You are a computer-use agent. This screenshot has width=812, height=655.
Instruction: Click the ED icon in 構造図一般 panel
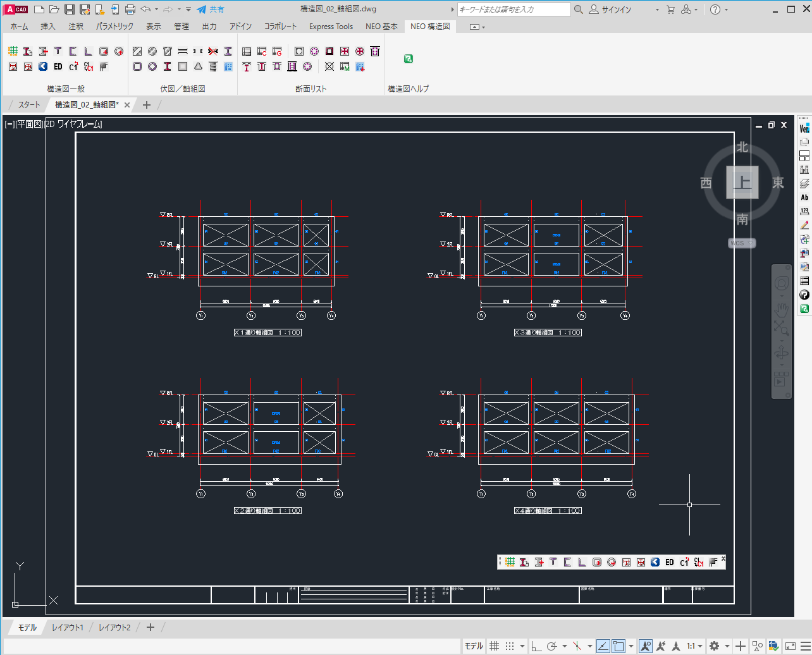[x=58, y=66]
